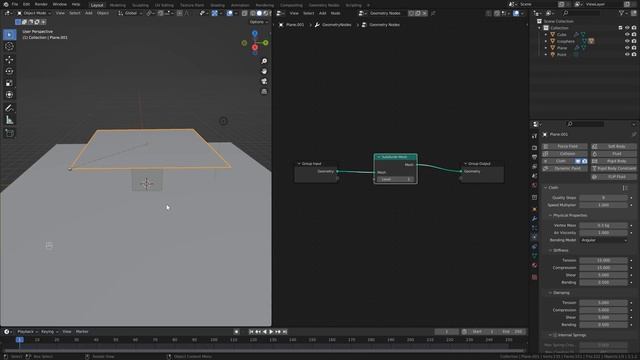Open viewport Options dropdown
Screen dimensions: 640x360
(259, 22)
